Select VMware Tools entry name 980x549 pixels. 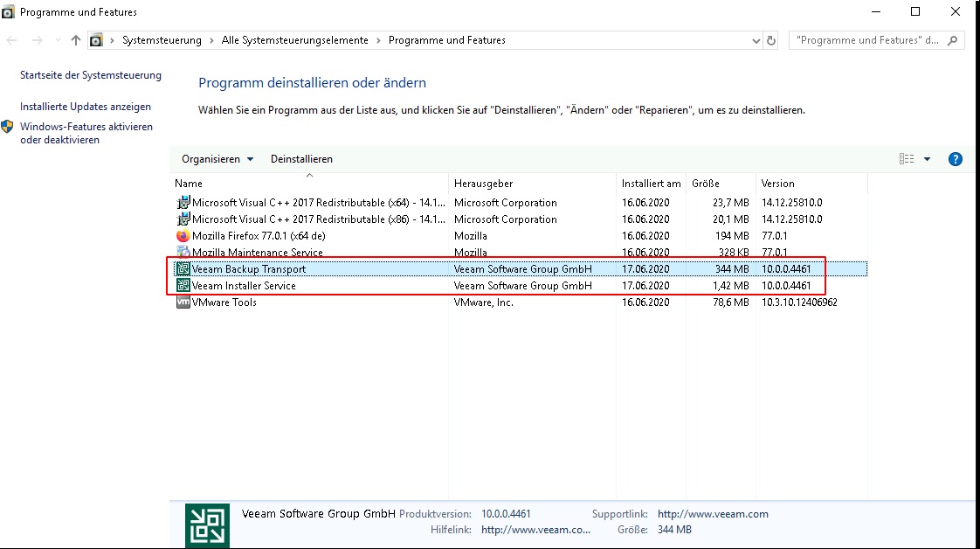(x=224, y=302)
